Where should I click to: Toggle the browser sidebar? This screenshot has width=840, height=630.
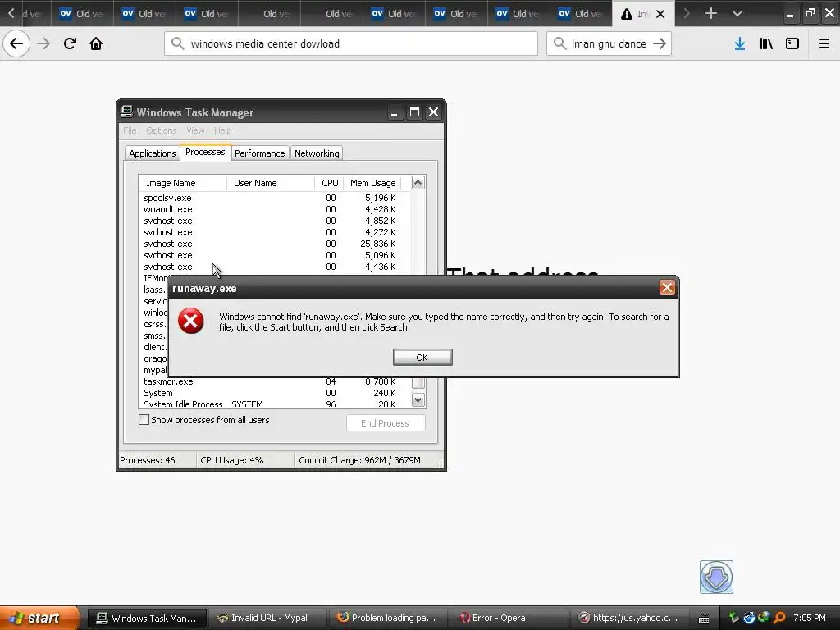coord(792,43)
